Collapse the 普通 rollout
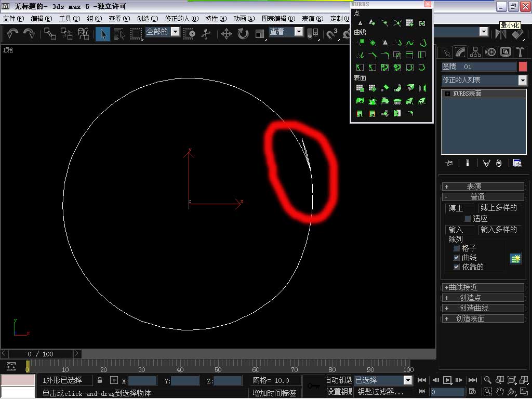The height and width of the screenshot is (399, 532). point(483,197)
